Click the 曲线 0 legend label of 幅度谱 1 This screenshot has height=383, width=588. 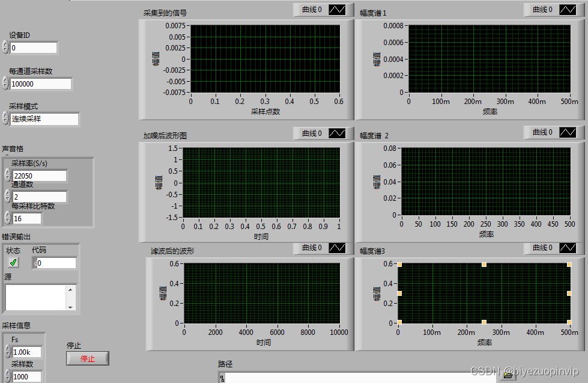pos(542,10)
